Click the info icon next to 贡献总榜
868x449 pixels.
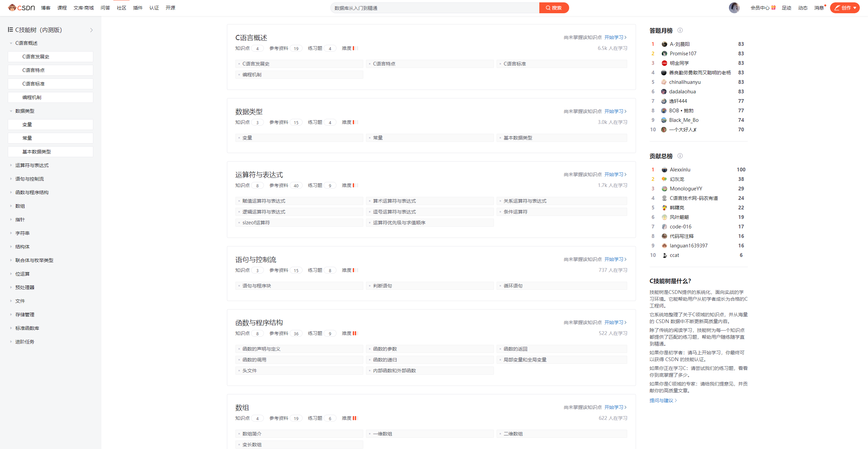[x=680, y=156]
